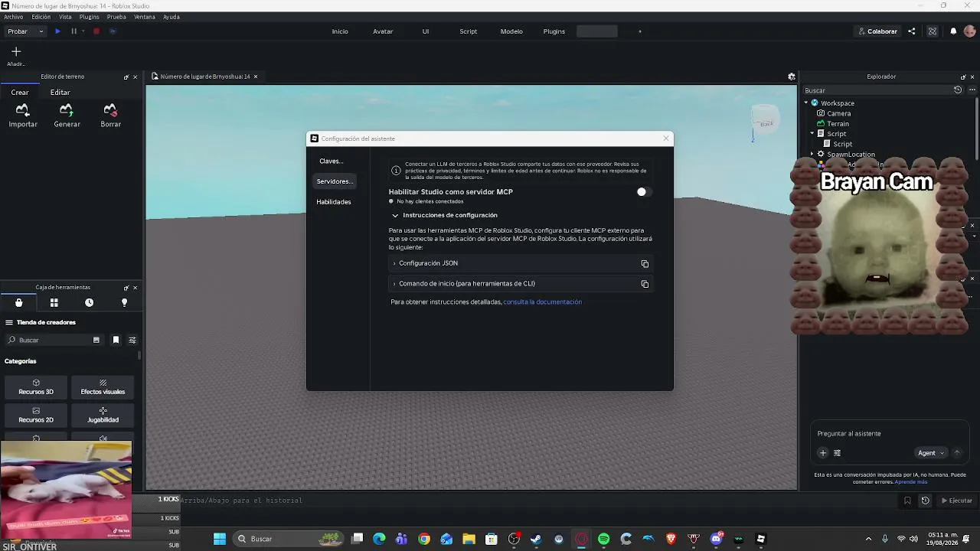The height and width of the screenshot is (551, 980).
Task: Expand the SpawnLocation tree node
Action: (812, 155)
